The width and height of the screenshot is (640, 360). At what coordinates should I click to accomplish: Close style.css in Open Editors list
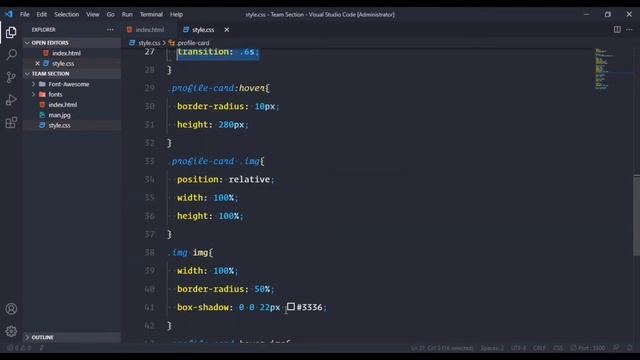click(37, 63)
